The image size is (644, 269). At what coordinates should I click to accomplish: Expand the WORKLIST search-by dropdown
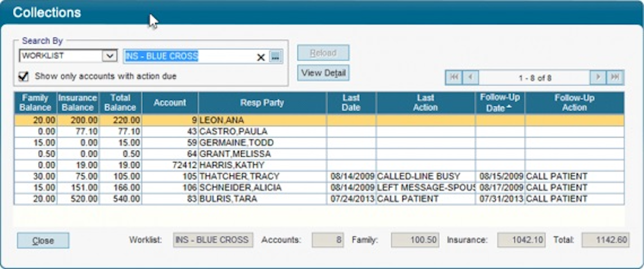coord(110,56)
